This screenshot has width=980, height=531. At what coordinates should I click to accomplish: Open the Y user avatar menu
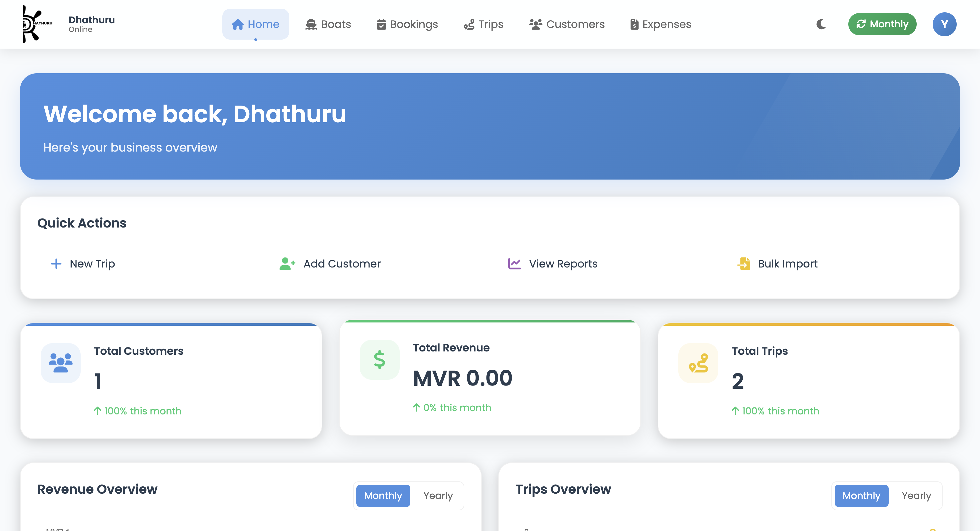point(944,24)
